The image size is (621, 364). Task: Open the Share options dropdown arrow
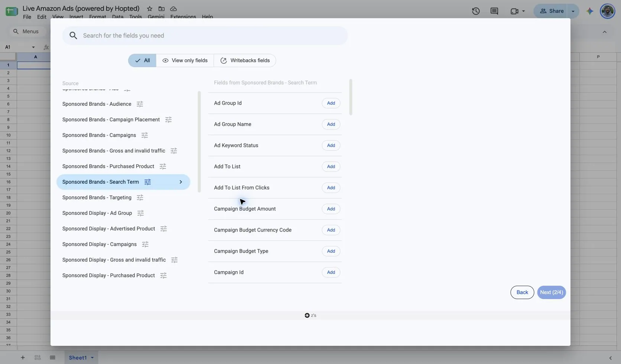(573, 11)
